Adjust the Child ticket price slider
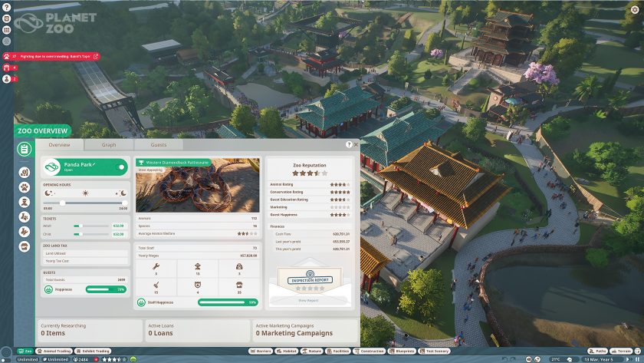 click(x=91, y=234)
